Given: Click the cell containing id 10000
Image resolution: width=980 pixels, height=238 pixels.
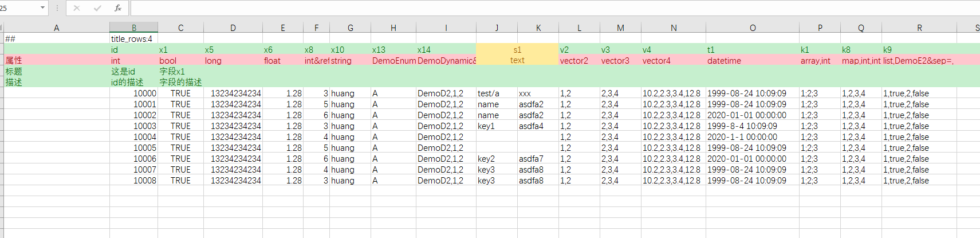Looking at the screenshot, I should pyautogui.click(x=133, y=93).
